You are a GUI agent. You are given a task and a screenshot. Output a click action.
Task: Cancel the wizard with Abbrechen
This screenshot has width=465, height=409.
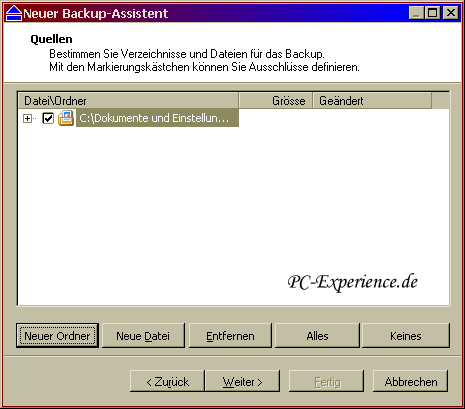pos(410,381)
